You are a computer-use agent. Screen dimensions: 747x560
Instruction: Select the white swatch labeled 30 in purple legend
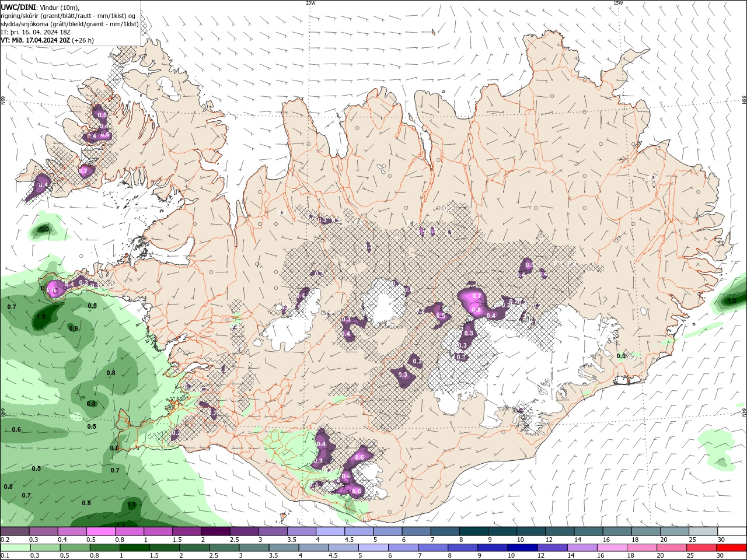[x=732, y=531]
